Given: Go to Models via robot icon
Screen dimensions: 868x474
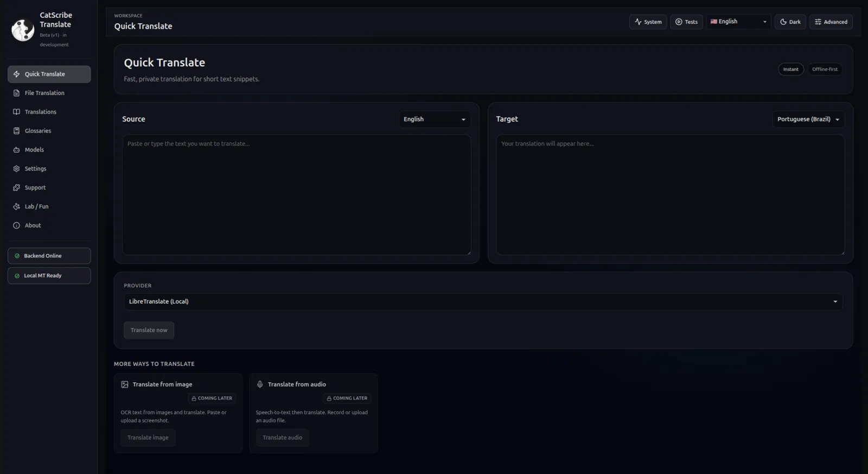Looking at the screenshot, I should pos(16,150).
